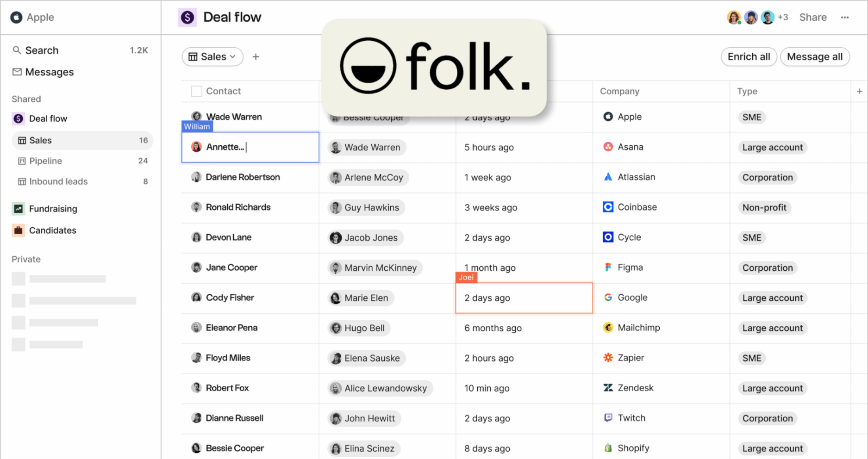Click the Search magnifier icon
Image resolution: width=868 pixels, height=459 pixels.
[x=17, y=50]
